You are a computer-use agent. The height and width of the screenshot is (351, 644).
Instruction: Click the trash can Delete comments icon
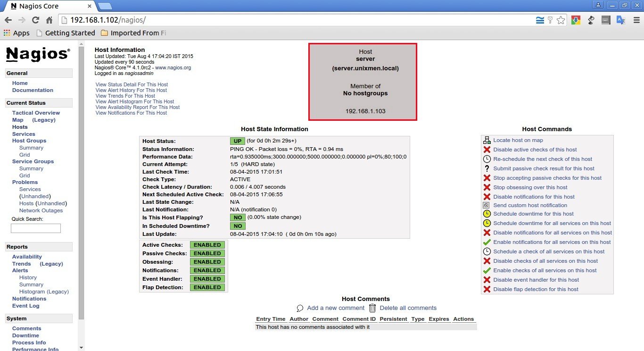(372, 308)
